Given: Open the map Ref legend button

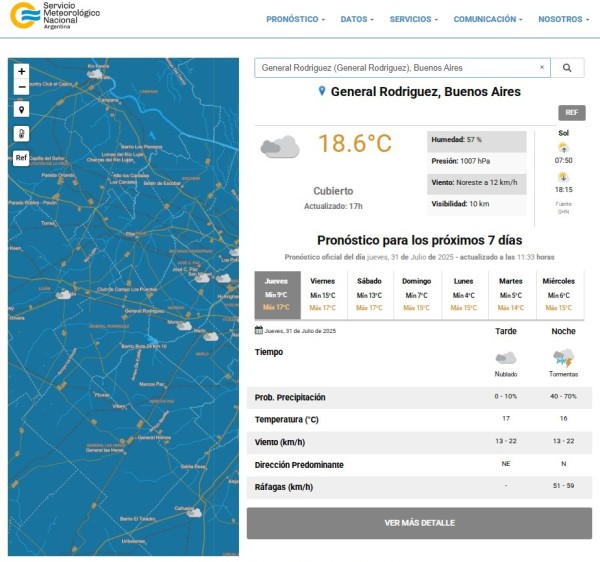Looking at the screenshot, I should pos(21,158).
